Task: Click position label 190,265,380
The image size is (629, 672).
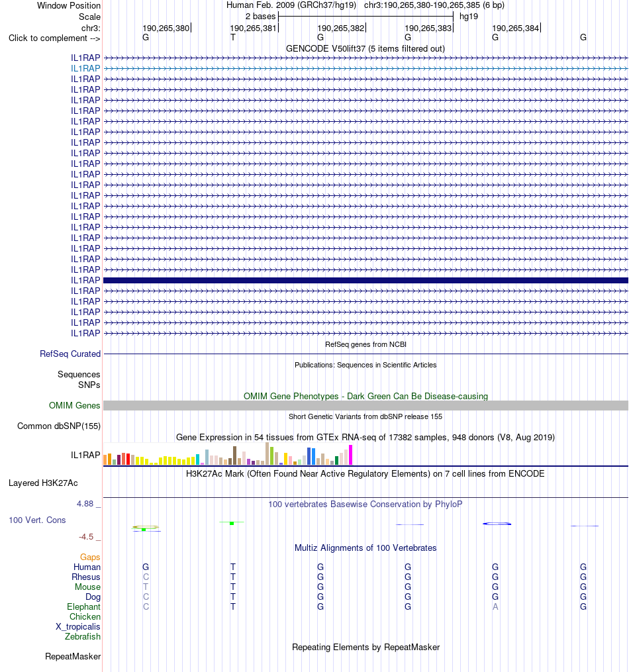Action: [x=166, y=28]
